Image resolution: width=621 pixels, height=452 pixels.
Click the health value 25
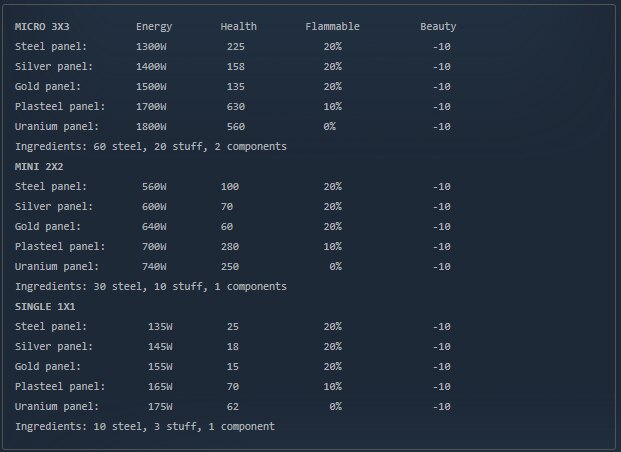click(233, 327)
